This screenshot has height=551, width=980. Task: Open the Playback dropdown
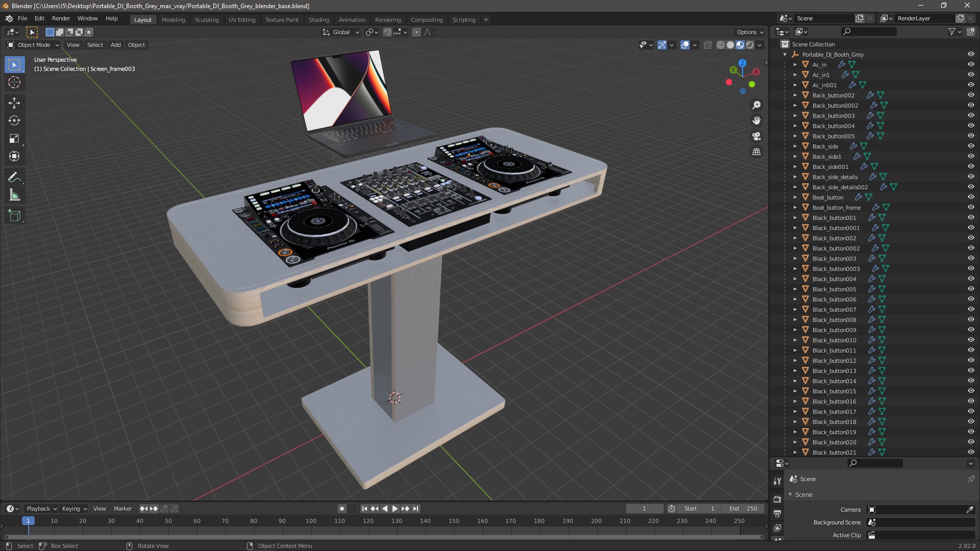click(41, 509)
